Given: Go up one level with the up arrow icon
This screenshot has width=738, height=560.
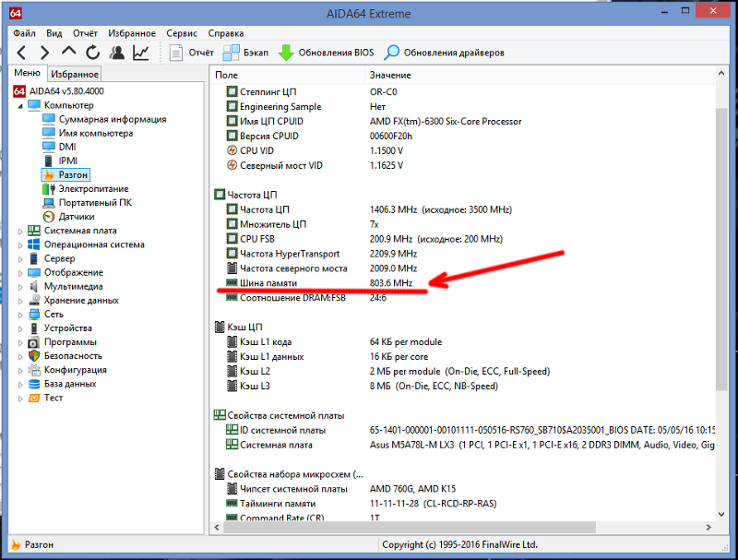Looking at the screenshot, I should coord(68,52).
